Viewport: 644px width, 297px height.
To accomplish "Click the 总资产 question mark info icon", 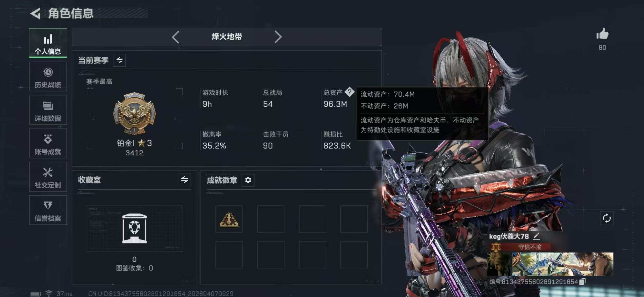I will coord(349,92).
